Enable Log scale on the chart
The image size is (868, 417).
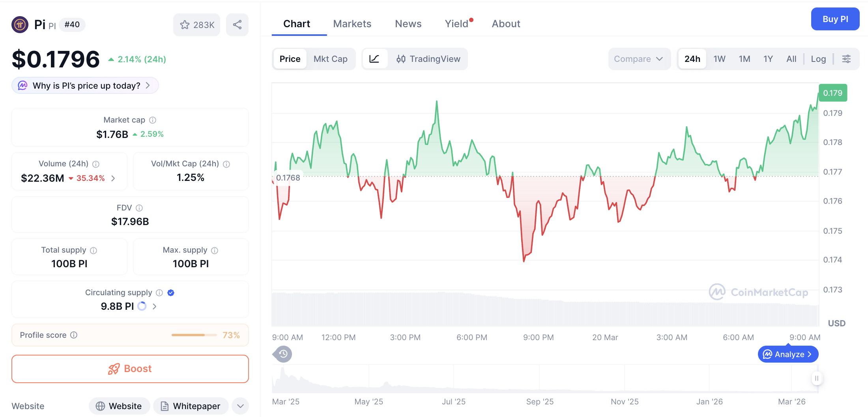click(x=818, y=58)
